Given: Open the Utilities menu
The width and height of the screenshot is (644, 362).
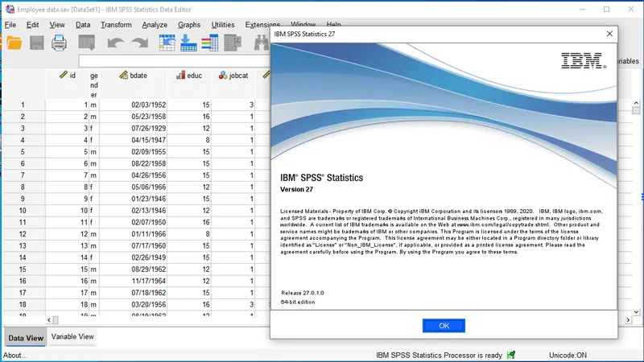Looking at the screenshot, I should coord(223,25).
